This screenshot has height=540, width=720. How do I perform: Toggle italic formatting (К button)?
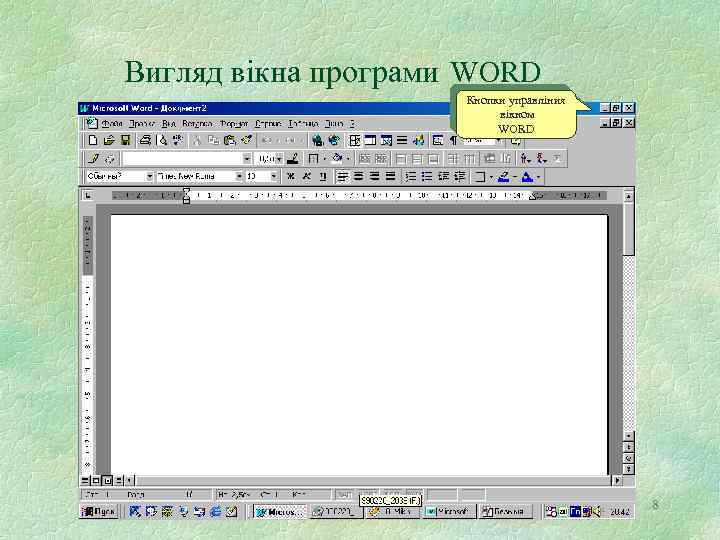coord(306,176)
